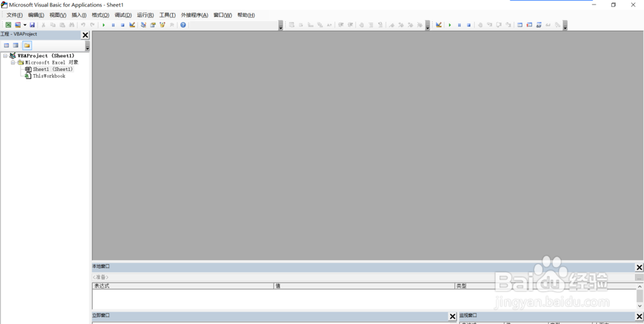Viewport: 644px width, 324px height.
Task: Select Sheet1 (Sheet1) in project tree
Action: pos(53,70)
